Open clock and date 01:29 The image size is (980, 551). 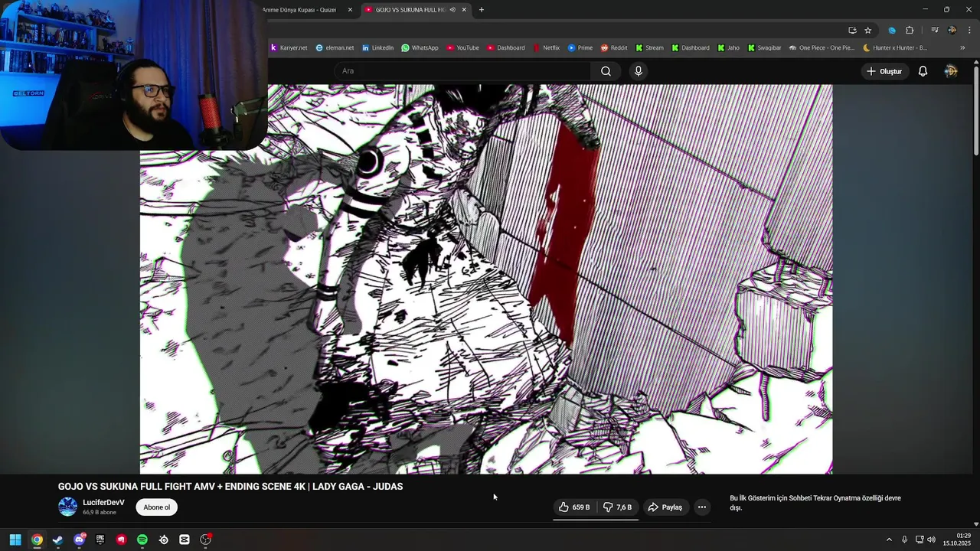957,540
